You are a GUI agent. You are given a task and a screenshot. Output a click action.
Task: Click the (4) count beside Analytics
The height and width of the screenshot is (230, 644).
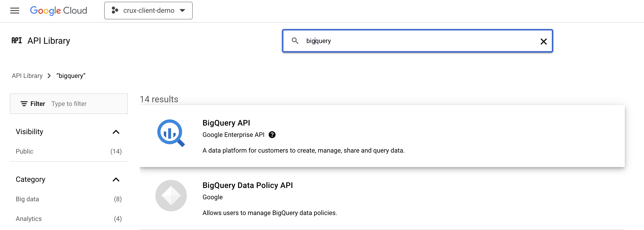[x=118, y=219]
